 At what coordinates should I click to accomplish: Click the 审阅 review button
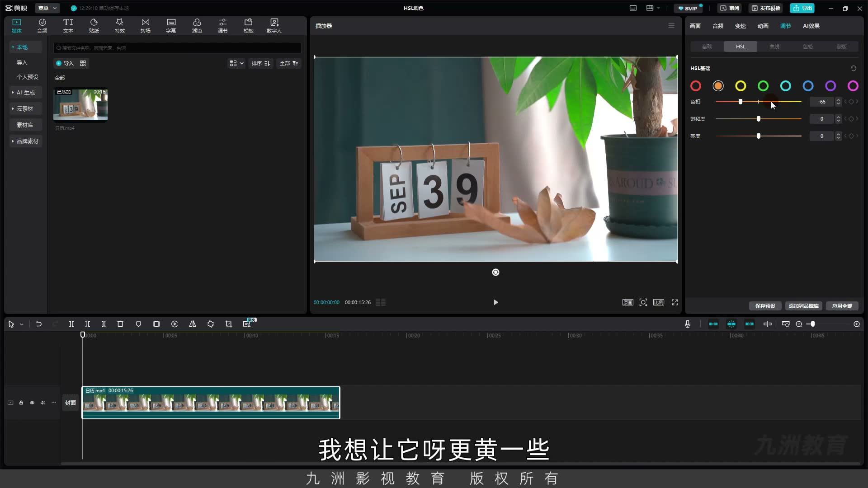[x=730, y=8]
